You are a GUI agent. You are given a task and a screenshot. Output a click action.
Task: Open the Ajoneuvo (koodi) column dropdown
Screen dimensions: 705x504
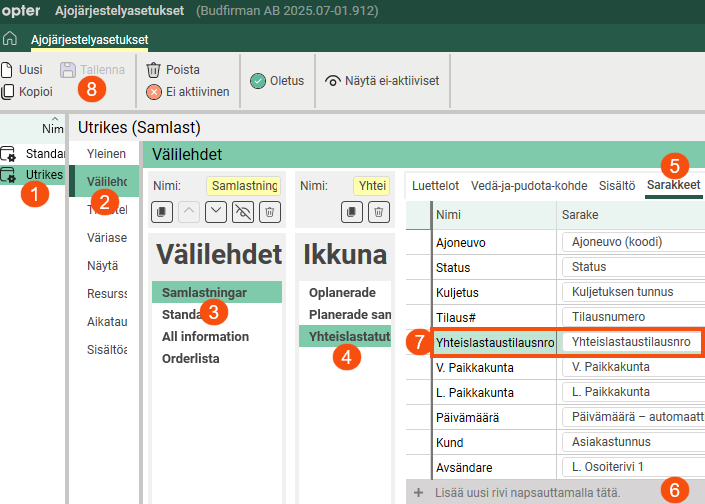[x=632, y=241]
